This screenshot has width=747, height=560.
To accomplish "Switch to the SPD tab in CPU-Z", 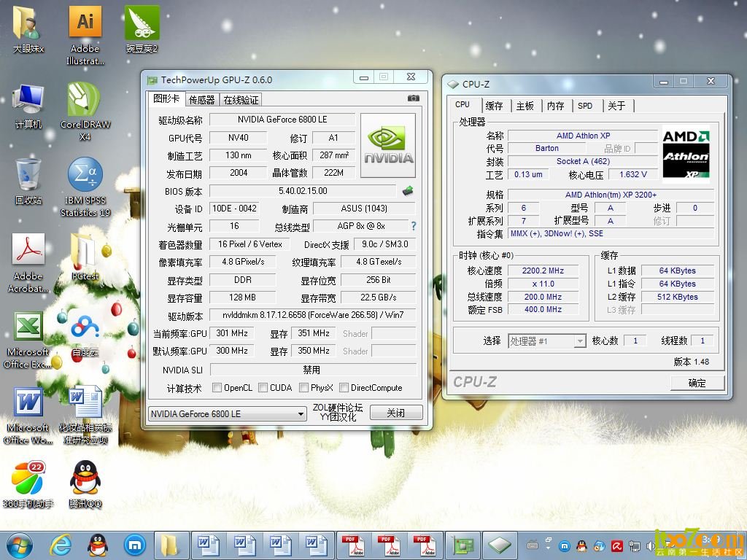I will [585, 106].
